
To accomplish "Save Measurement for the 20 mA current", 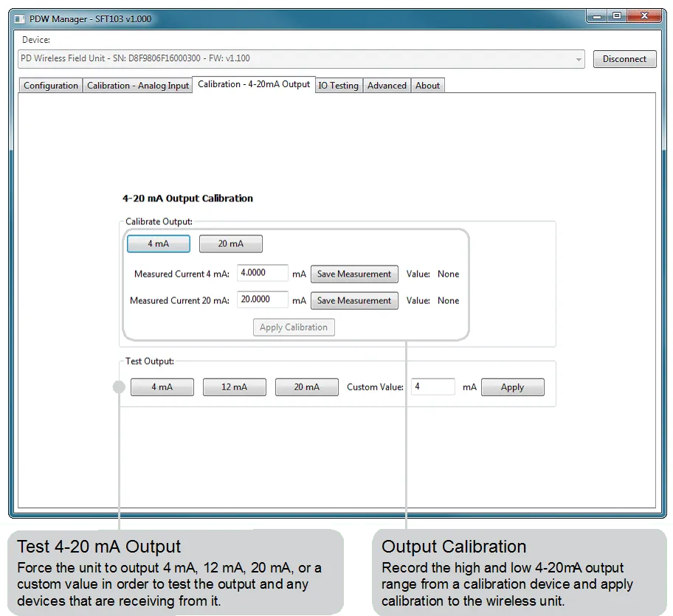I will point(354,301).
